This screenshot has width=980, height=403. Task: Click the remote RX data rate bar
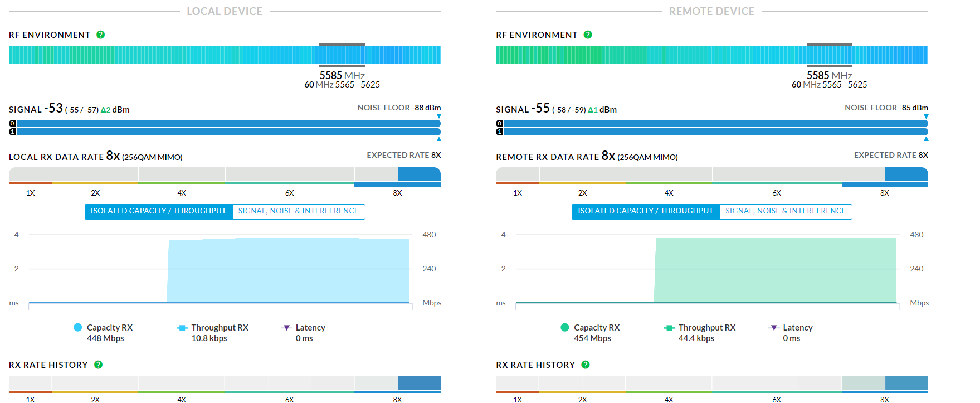712,176
